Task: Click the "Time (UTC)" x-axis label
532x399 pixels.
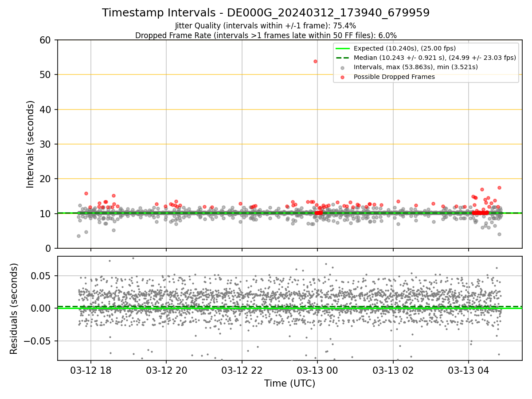Action: (x=289, y=383)
